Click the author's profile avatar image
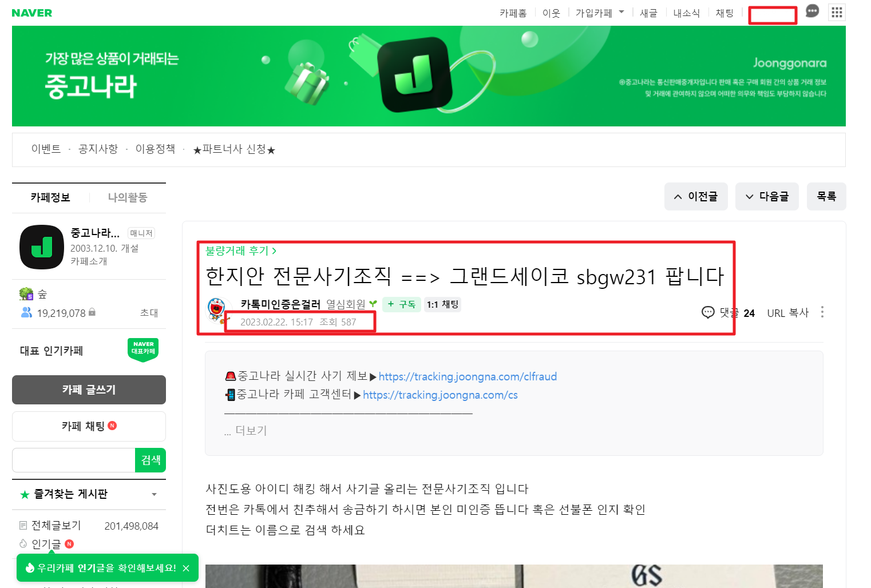The height and width of the screenshot is (588, 871). (x=216, y=309)
